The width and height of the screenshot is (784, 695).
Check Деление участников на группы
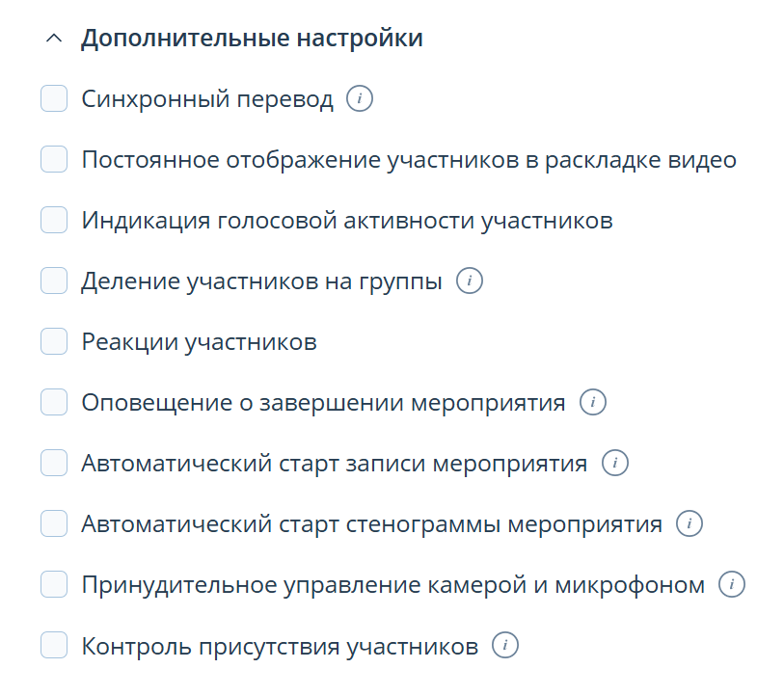click(53, 281)
